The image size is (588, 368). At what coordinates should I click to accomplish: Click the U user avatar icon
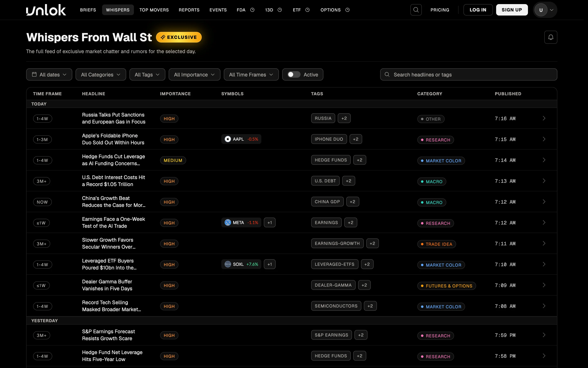pos(541,10)
